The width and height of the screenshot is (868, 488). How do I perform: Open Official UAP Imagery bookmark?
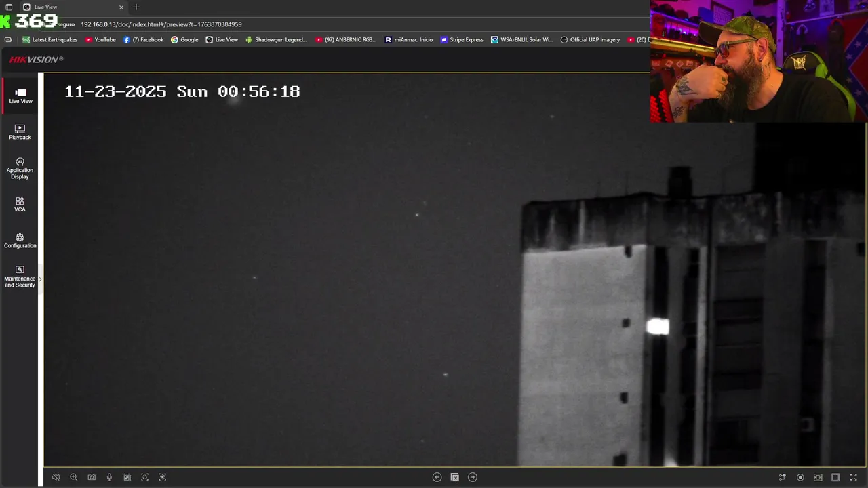coord(590,40)
